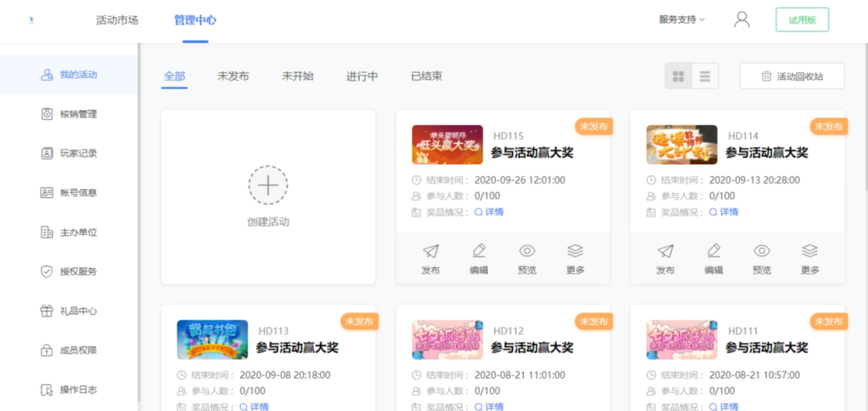The image size is (868, 411).
Task: Click the 试用版 button
Action: pyautogui.click(x=801, y=20)
